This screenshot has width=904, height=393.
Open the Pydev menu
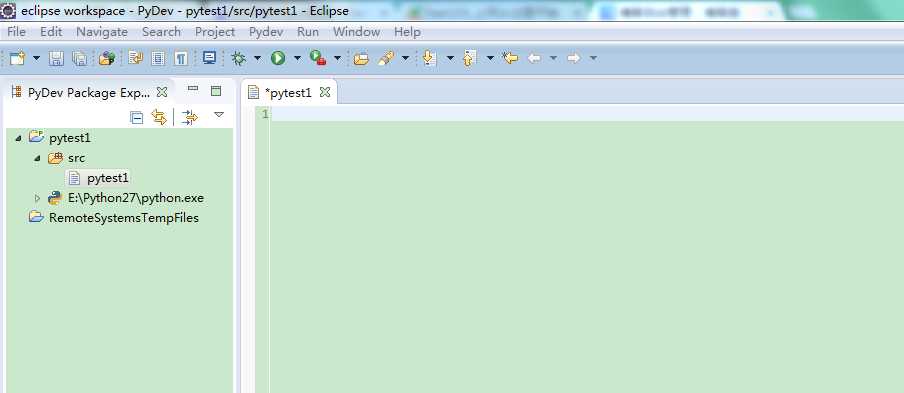[x=266, y=32]
